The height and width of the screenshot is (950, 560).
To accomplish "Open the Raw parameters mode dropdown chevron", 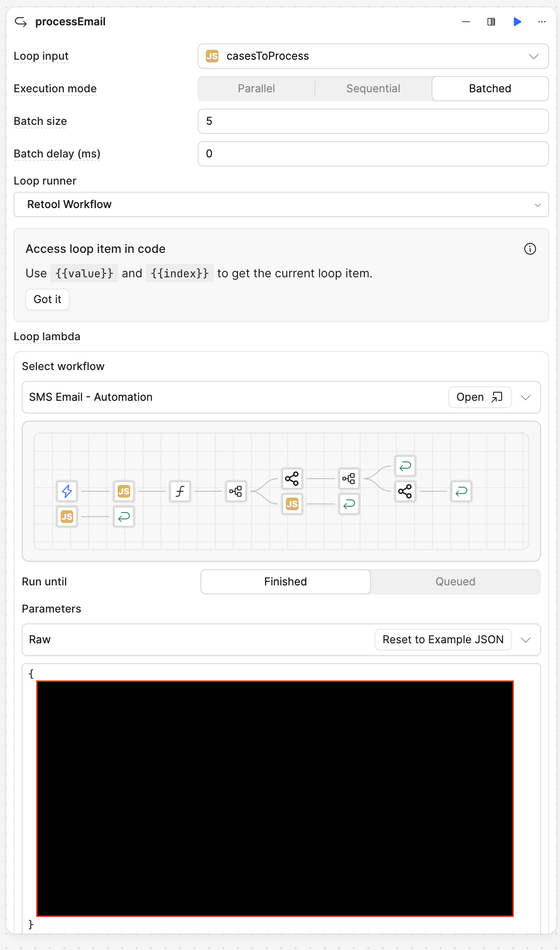I will [x=525, y=640].
